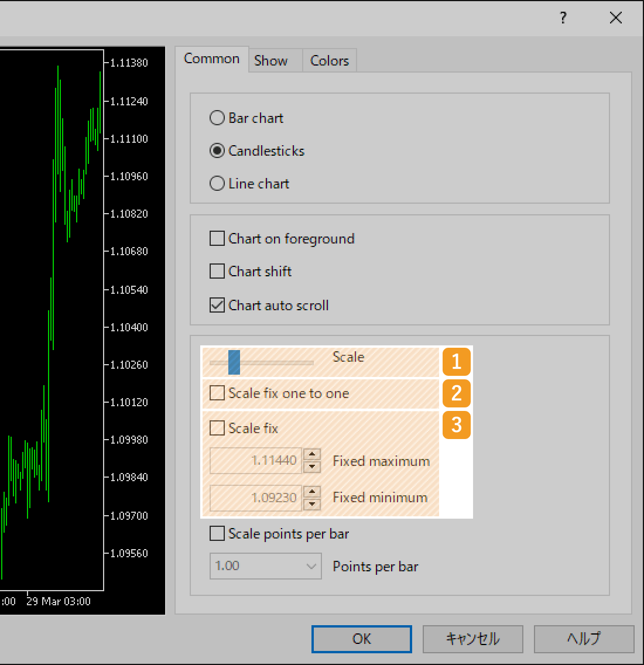Select the Candlesticks radio button

(x=217, y=150)
